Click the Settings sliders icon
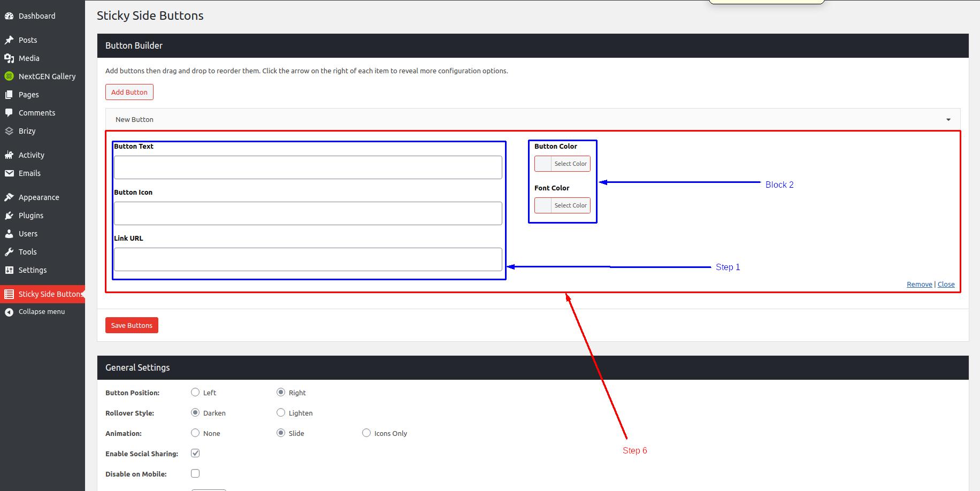 coord(9,270)
